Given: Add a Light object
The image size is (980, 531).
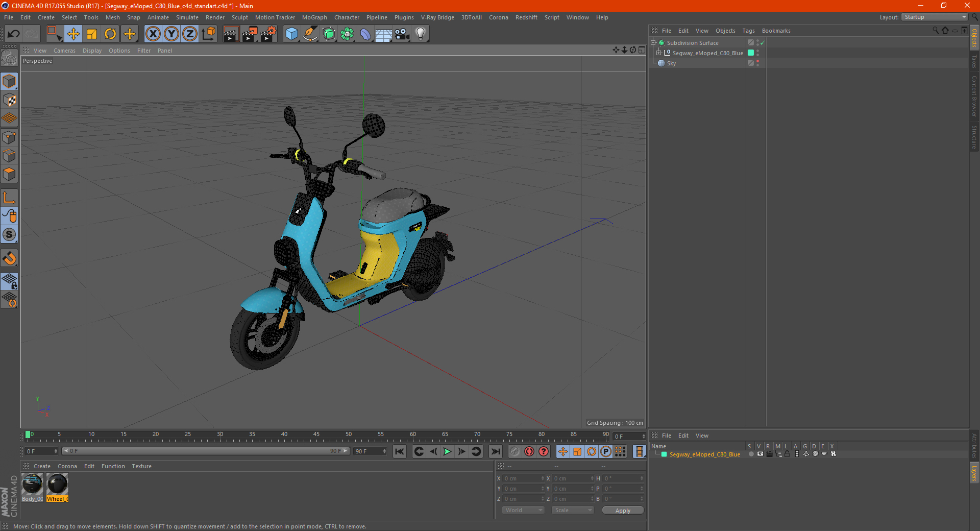Looking at the screenshot, I should pos(421,34).
